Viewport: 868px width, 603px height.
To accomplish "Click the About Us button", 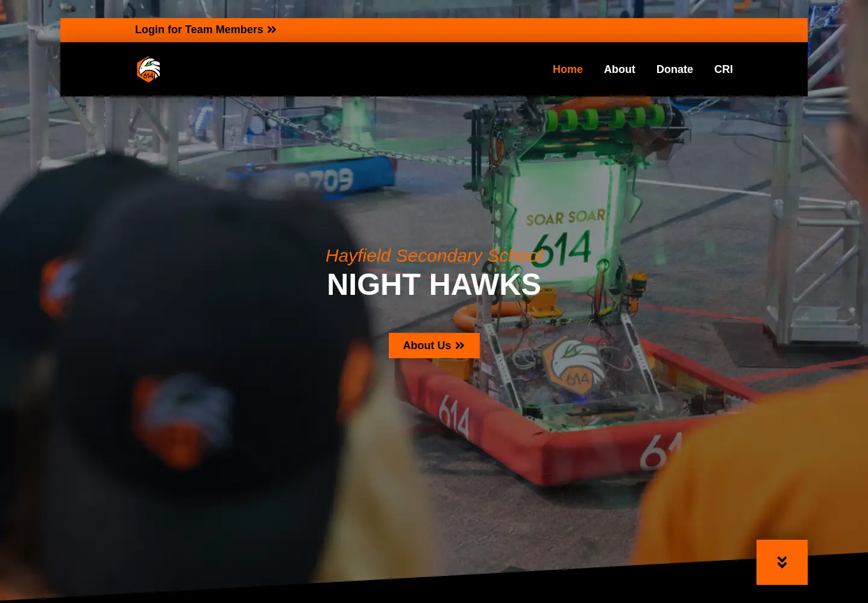I will coord(434,346).
